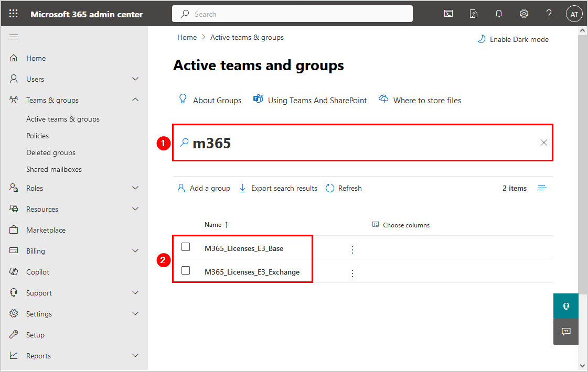Click the Teams icon beside Using Teams And SharePoint
The height and width of the screenshot is (372, 588).
tap(258, 99)
